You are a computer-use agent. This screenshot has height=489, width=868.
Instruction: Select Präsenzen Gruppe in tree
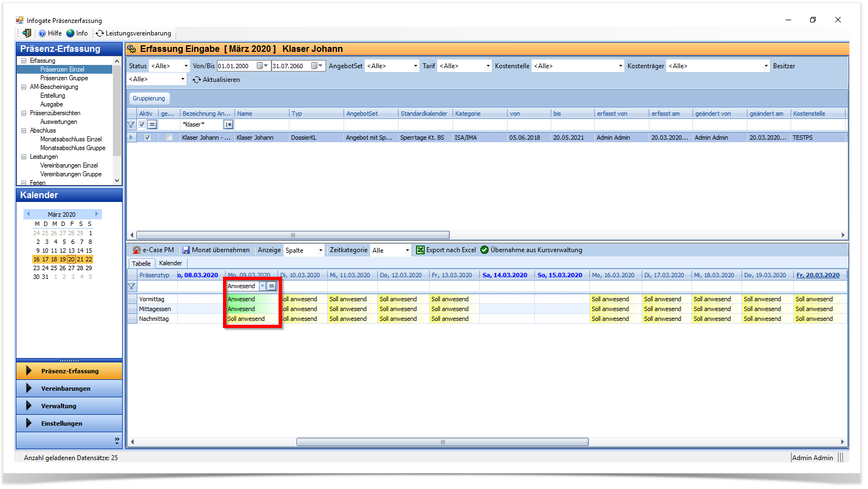pos(64,78)
